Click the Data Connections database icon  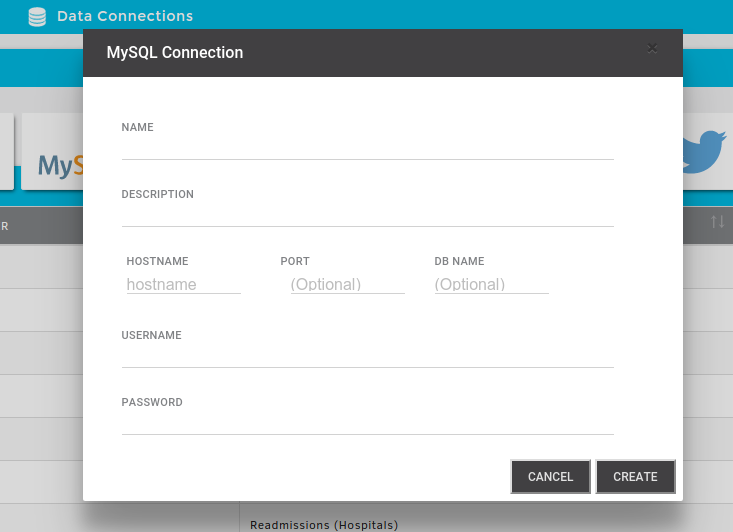click(37, 16)
